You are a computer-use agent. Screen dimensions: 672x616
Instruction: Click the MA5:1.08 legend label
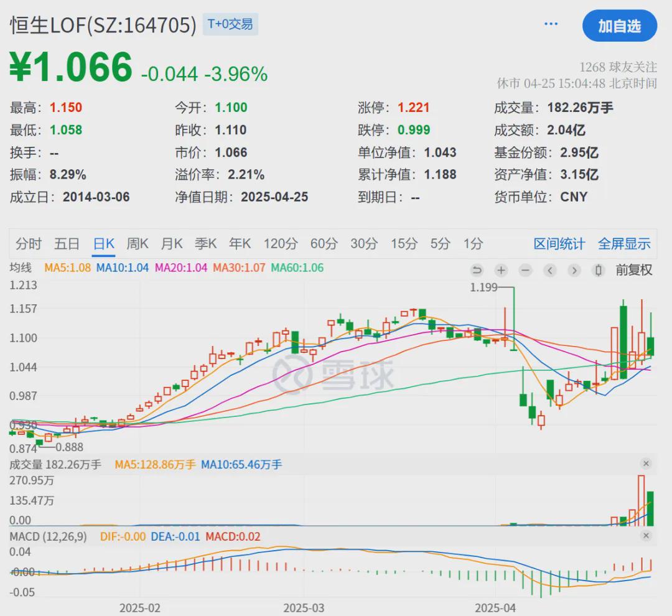click(x=68, y=268)
